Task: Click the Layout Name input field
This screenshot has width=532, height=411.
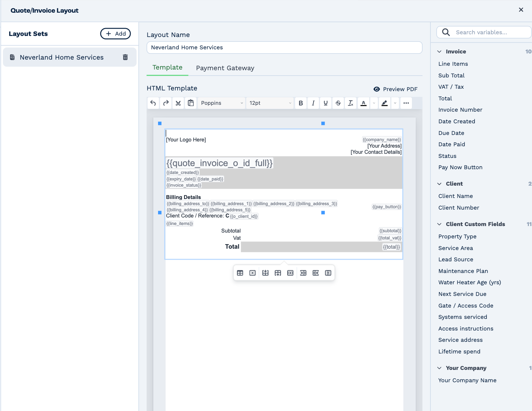Action: (284, 48)
